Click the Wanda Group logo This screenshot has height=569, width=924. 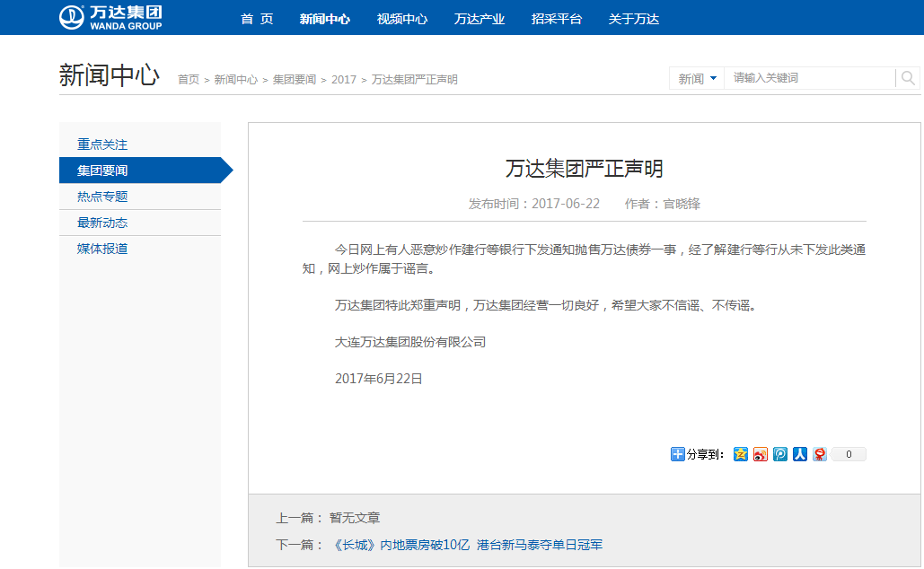[111, 17]
